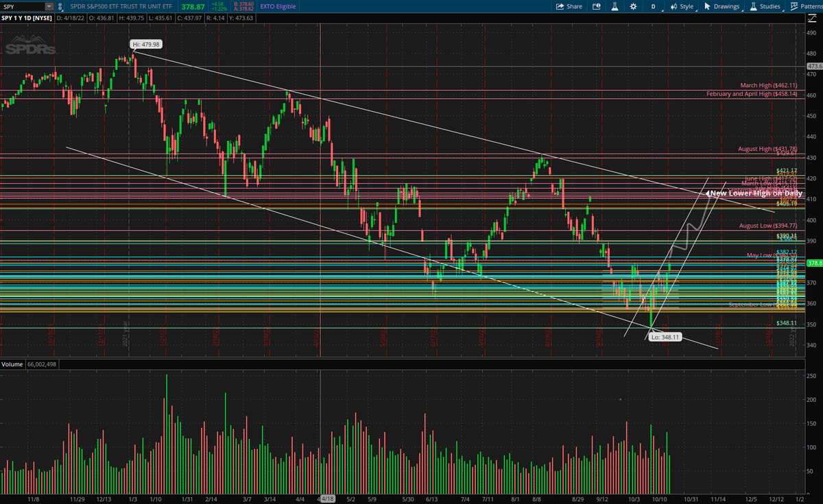Screen dimensions: 823x504
Task: Click the SPY symbol input field
Action: (23, 6)
